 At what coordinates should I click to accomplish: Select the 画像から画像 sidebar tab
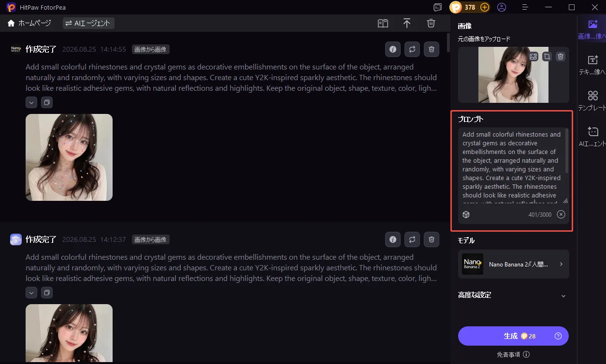point(592,29)
